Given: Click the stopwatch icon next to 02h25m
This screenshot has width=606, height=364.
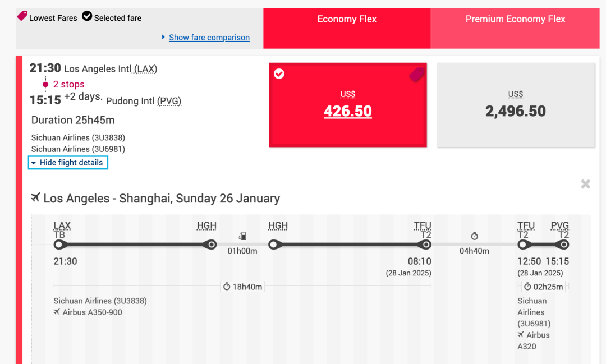Looking at the screenshot, I should [527, 287].
